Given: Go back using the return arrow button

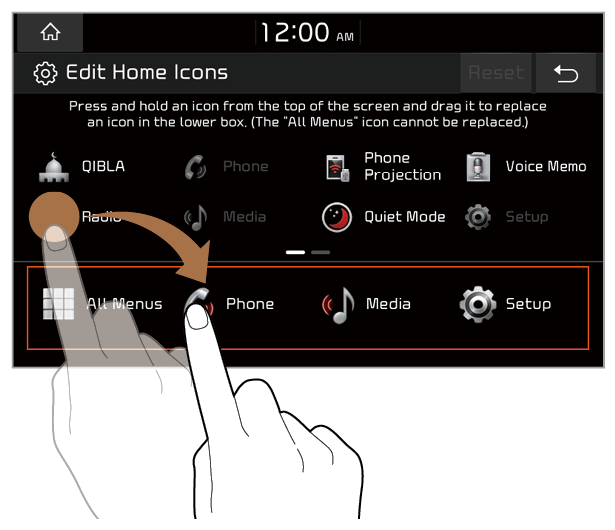Looking at the screenshot, I should tap(566, 73).
